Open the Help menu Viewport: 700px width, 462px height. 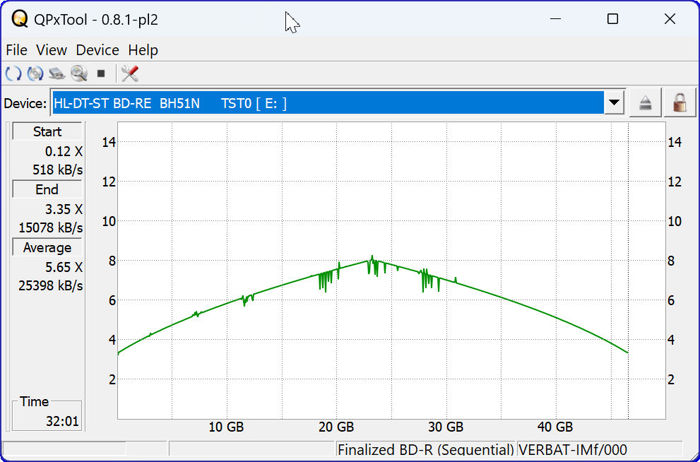pos(143,50)
